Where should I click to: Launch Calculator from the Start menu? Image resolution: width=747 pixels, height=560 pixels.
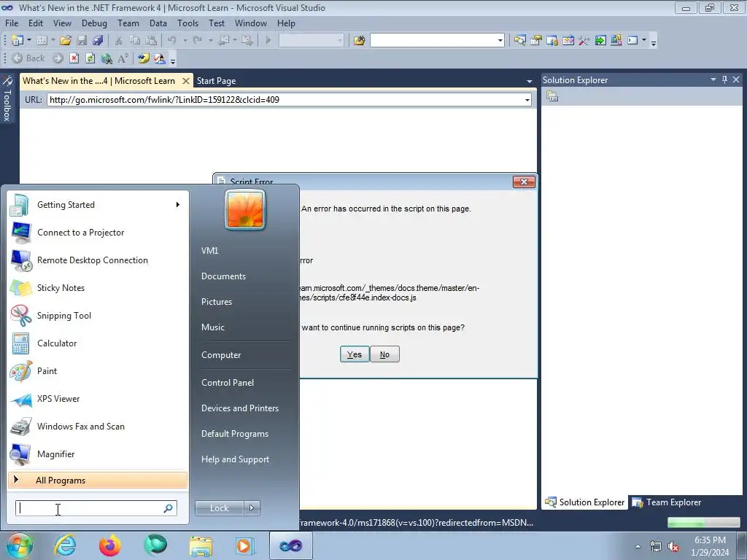(x=98, y=343)
